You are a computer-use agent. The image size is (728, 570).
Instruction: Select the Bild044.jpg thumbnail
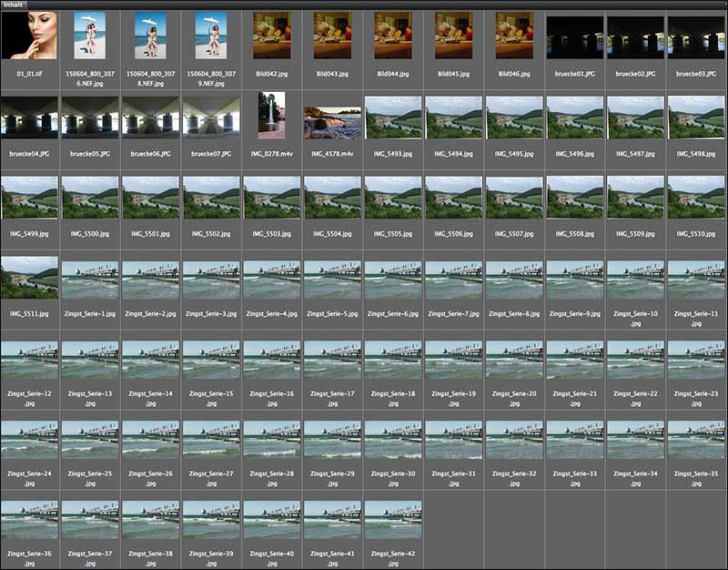click(393, 36)
